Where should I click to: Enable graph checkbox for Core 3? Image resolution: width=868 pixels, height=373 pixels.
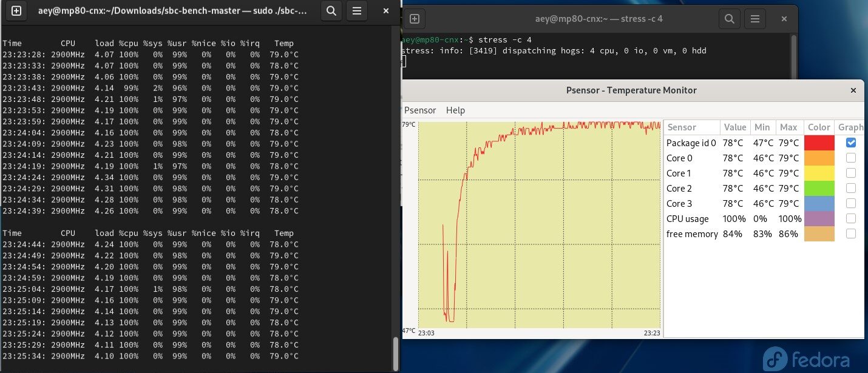pyautogui.click(x=851, y=203)
